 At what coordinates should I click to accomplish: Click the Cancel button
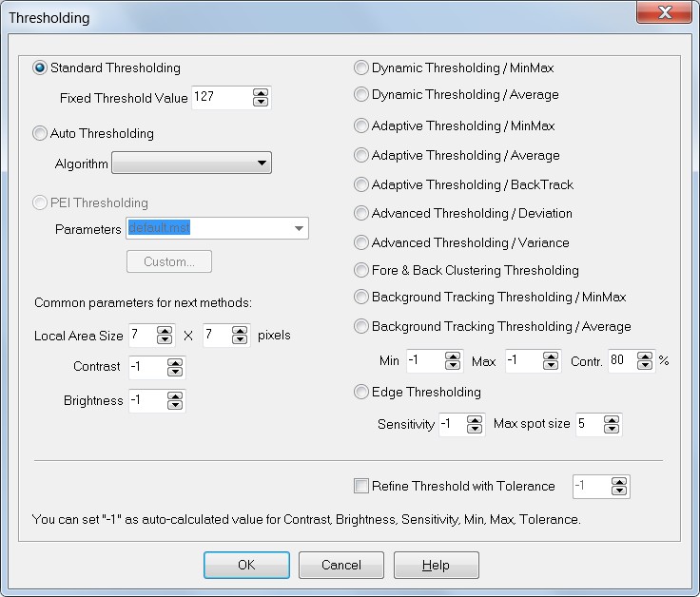point(341,565)
